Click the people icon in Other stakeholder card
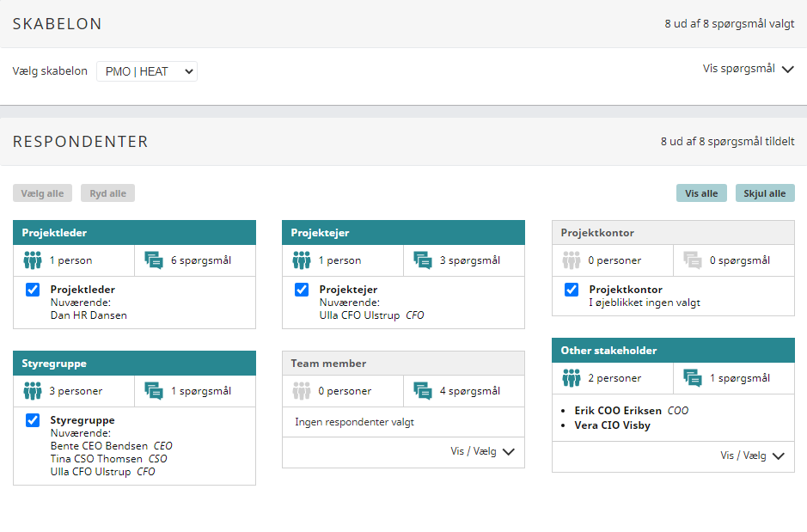Screen dimensions: 807x532 [x=572, y=378]
